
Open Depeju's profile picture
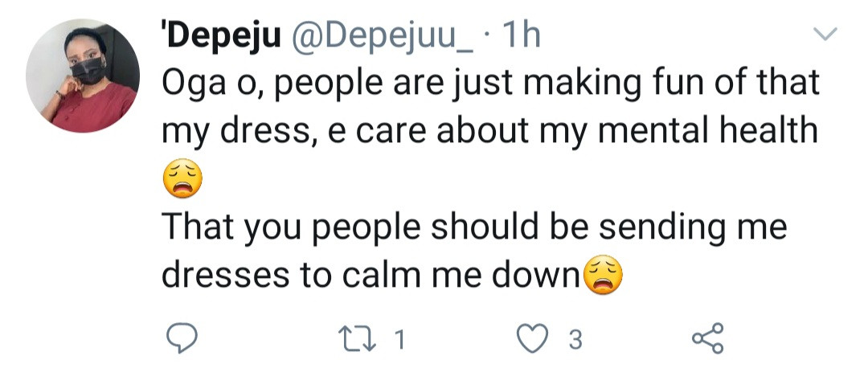click(82, 76)
